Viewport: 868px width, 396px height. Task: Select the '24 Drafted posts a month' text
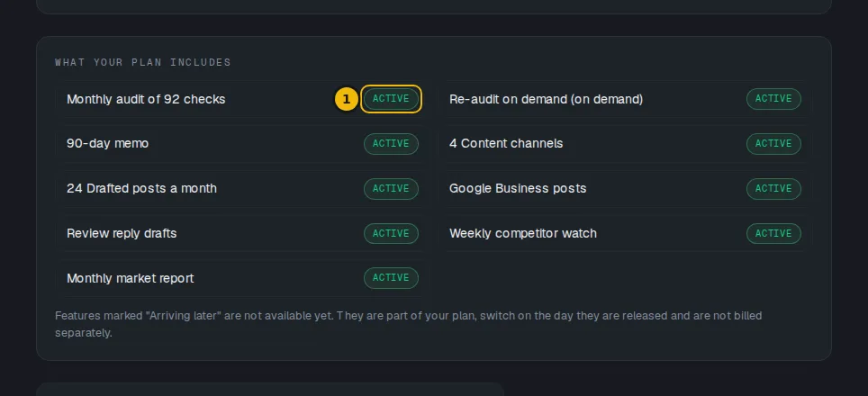(141, 188)
